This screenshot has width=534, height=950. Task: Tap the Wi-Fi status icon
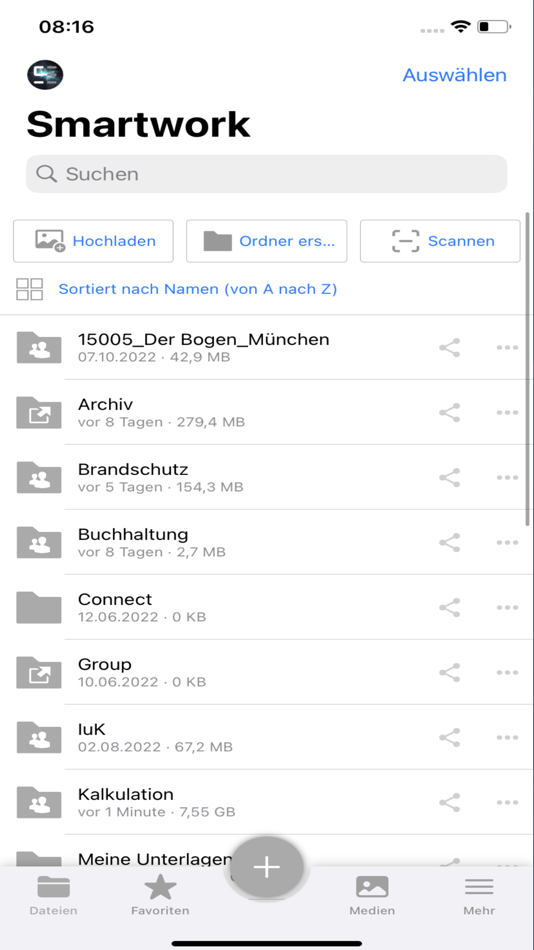click(x=461, y=27)
